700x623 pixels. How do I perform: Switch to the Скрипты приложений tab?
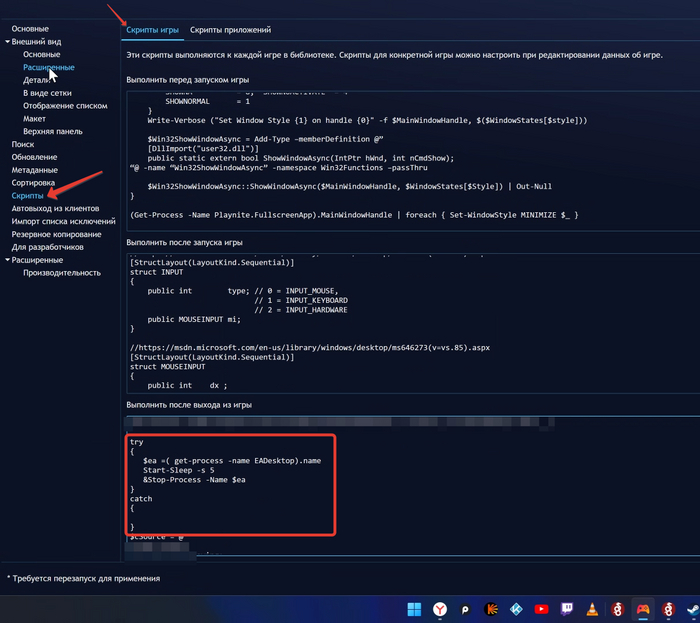230,30
